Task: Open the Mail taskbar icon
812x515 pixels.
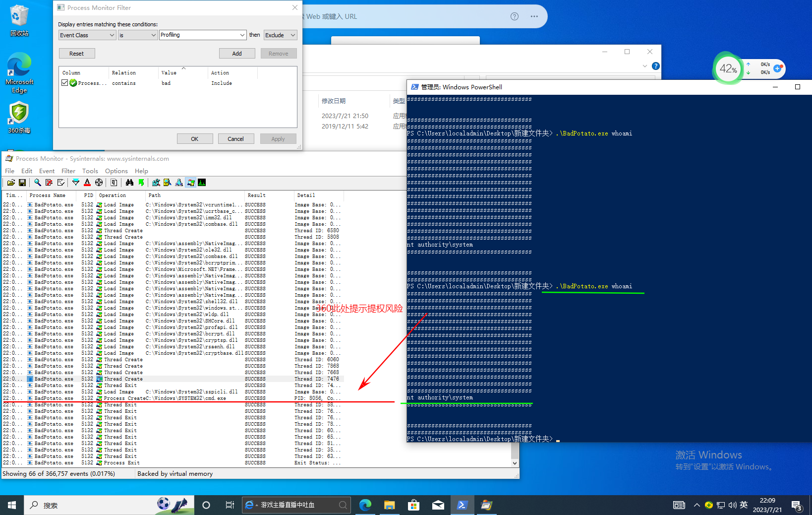Action: 438,505
